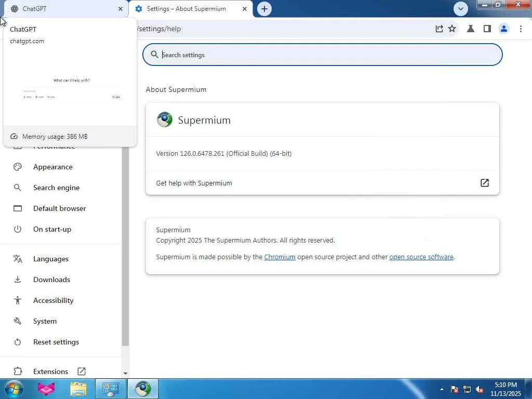The height and width of the screenshot is (399, 532).
Task: Open the open source software link
Action: [x=421, y=257]
